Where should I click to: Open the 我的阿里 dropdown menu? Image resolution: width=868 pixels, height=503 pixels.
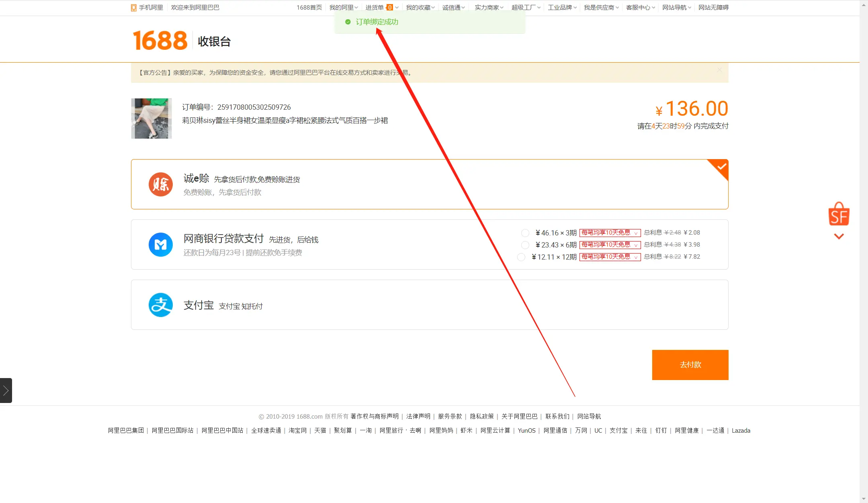pyautogui.click(x=344, y=8)
